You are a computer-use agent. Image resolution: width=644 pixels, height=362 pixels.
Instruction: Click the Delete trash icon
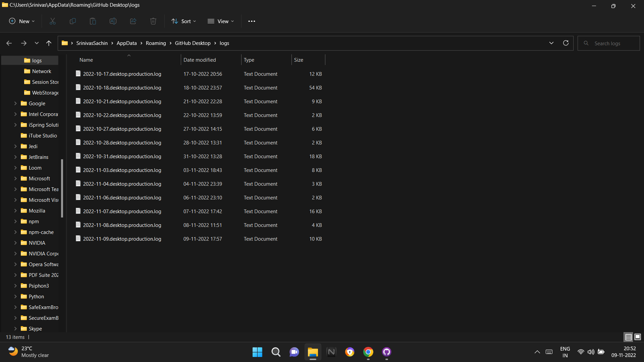click(x=153, y=21)
